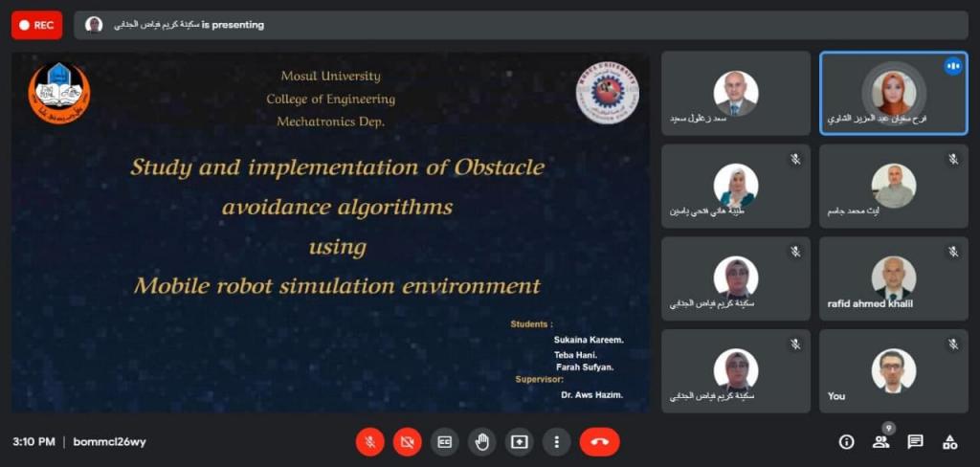Click the present screen icon
This screenshot has width=980, height=467.
tap(520, 441)
